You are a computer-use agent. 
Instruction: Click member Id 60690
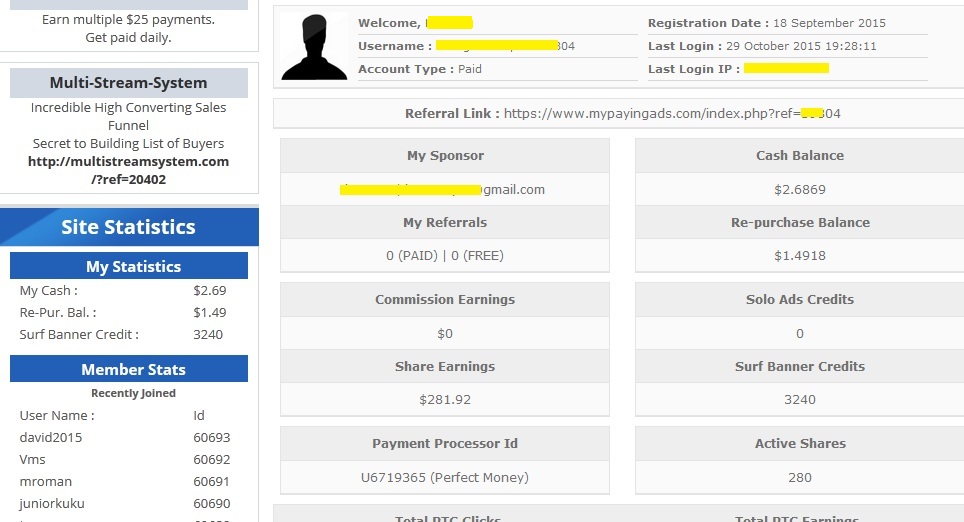point(211,504)
